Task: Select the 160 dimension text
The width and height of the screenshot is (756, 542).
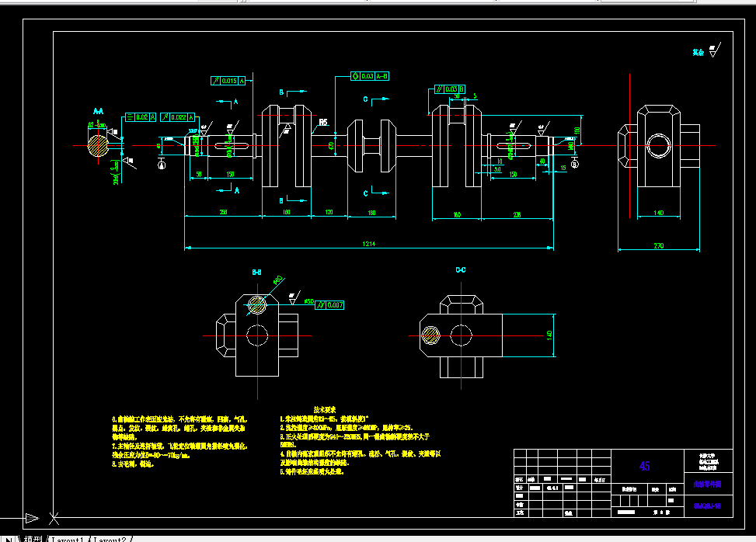Action: [x=457, y=214]
